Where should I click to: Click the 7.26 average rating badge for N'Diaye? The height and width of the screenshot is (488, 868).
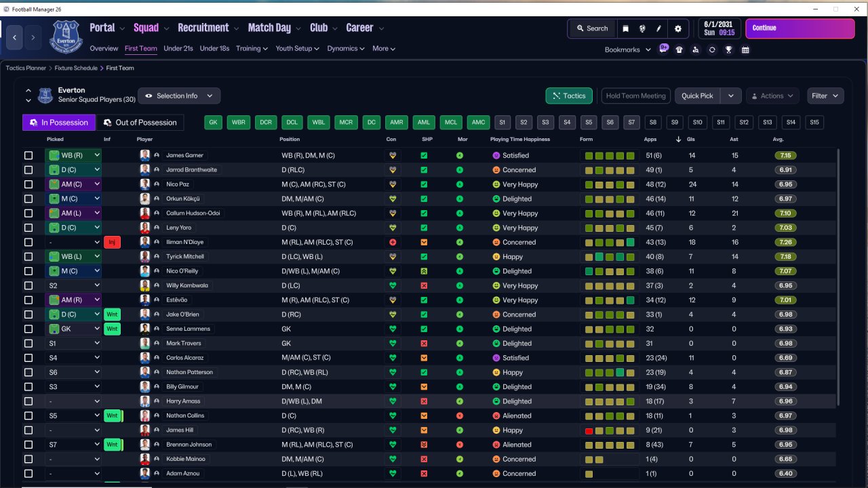[786, 242]
